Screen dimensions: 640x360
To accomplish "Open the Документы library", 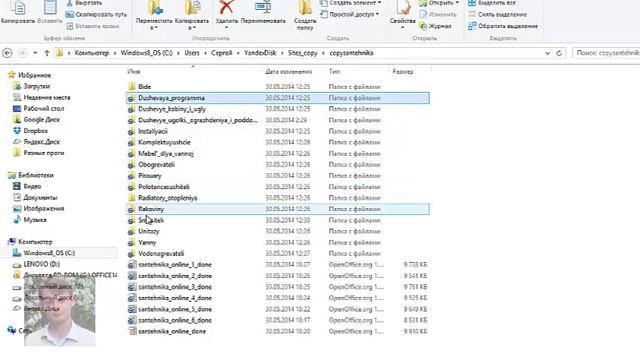I will tap(35, 198).
